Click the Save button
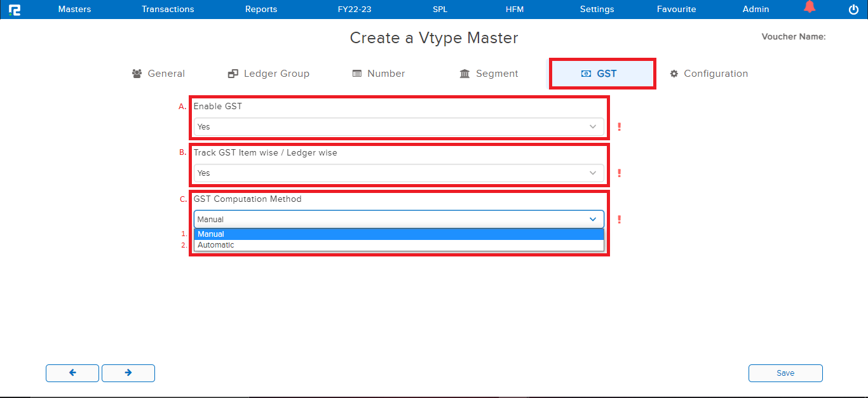 click(x=785, y=373)
